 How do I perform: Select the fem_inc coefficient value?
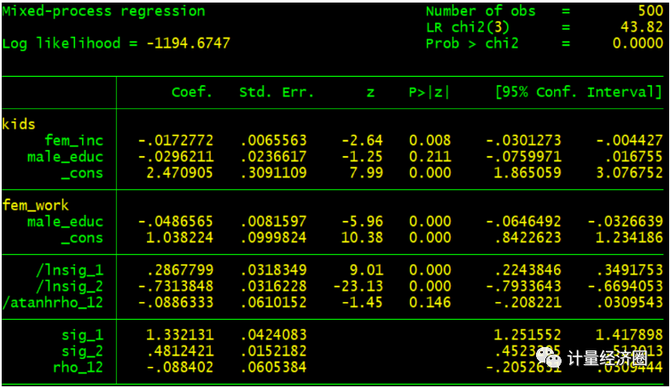coord(175,141)
